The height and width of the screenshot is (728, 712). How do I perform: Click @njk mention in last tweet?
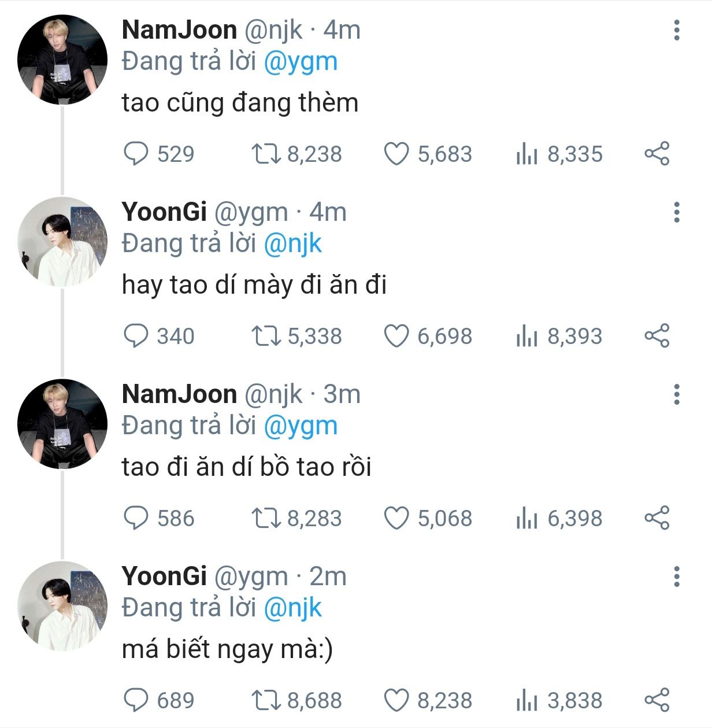coord(292,608)
